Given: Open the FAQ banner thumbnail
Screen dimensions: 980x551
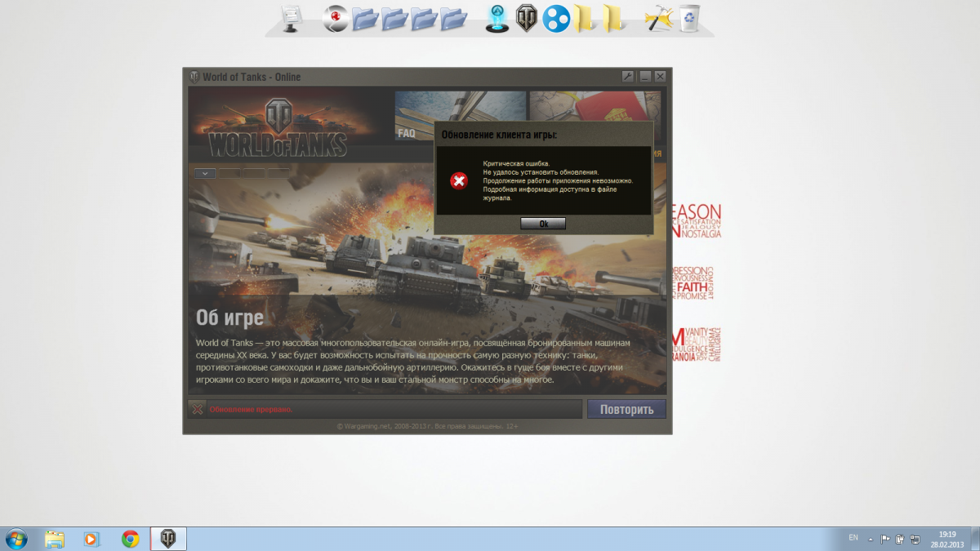Looking at the screenshot, I should 460,116.
